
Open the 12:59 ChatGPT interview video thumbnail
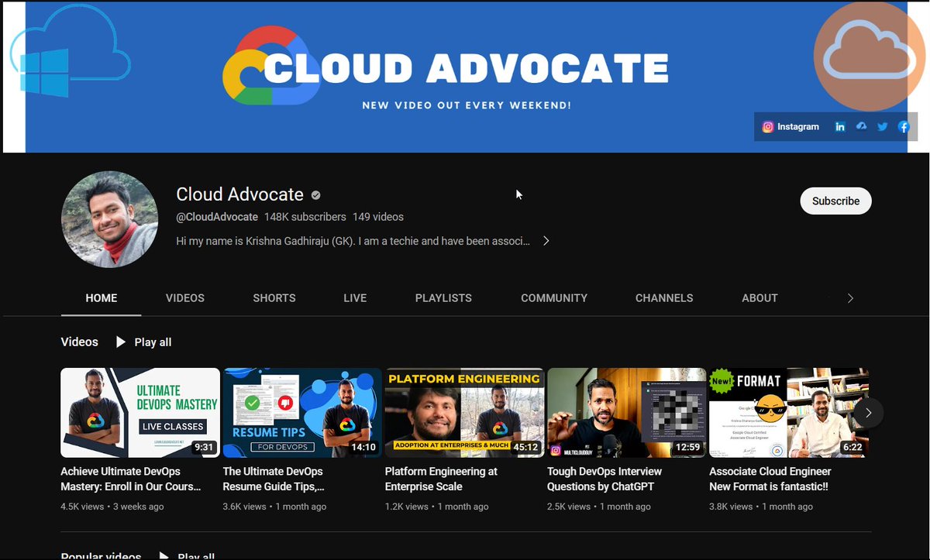(x=626, y=413)
